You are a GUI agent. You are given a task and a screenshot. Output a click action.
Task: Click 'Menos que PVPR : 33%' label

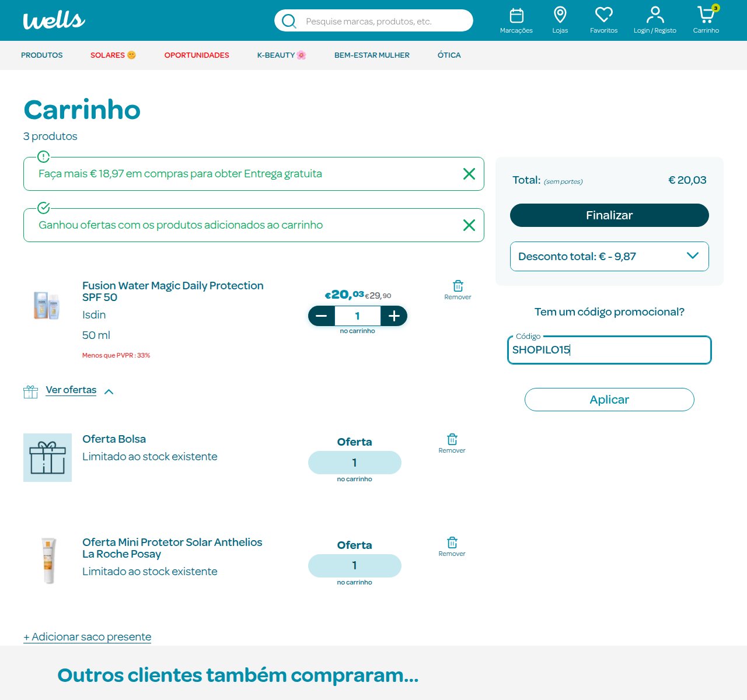[116, 355]
